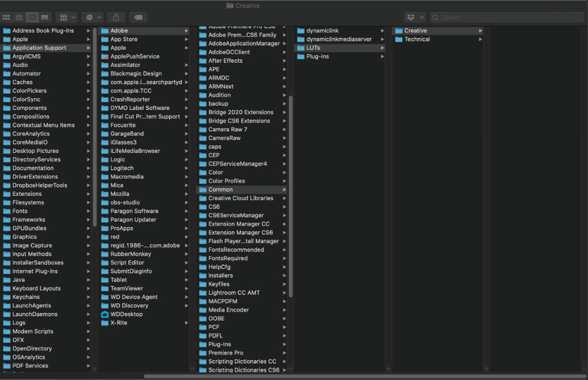Screen dimensions: 588x380
Task: Expand the Adobe folder chevron
Action: 185,30
